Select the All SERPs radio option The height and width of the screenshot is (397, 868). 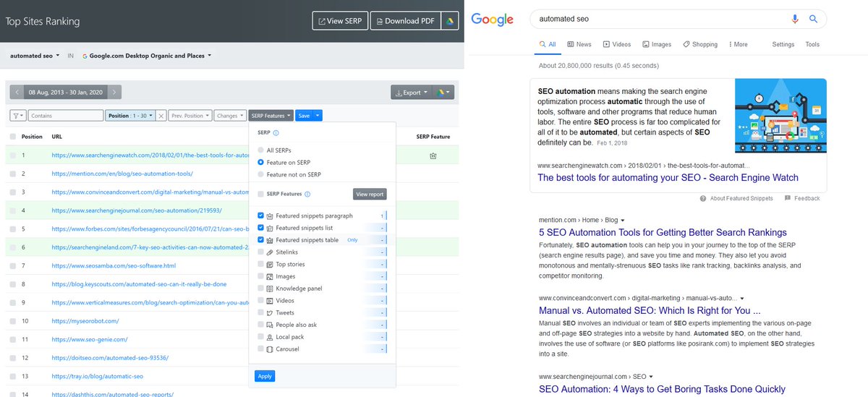pos(261,150)
